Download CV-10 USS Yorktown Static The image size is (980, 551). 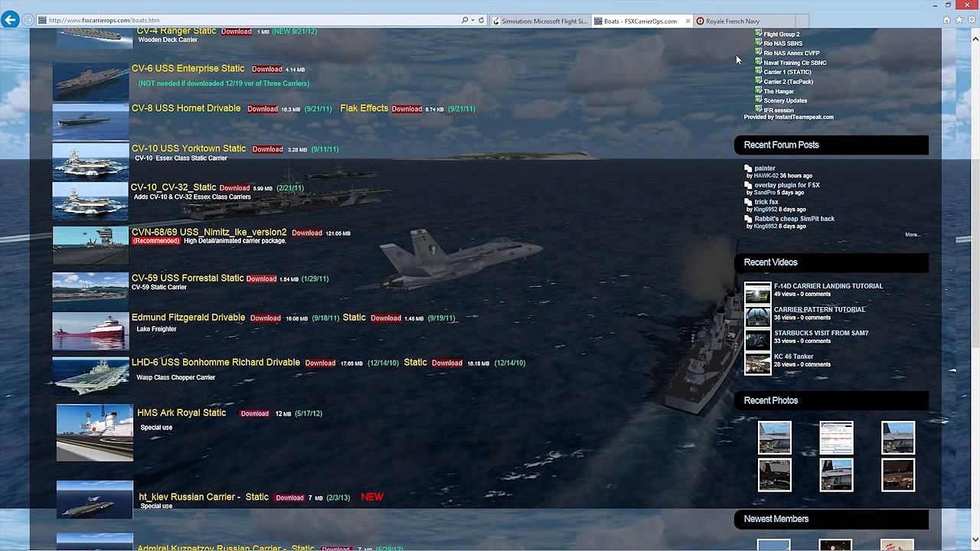(268, 149)
